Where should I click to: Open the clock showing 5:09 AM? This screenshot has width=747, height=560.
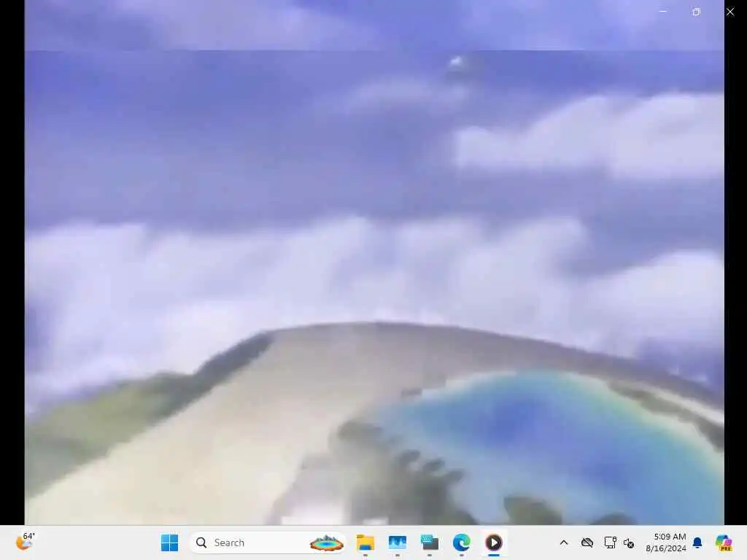point(665,542)
